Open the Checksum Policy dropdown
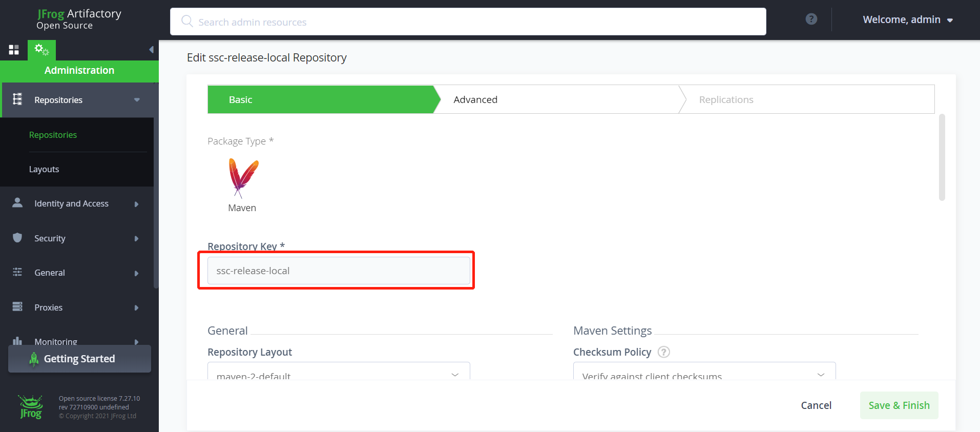Screen dimensions: 980x432 [x=704, y=371]
